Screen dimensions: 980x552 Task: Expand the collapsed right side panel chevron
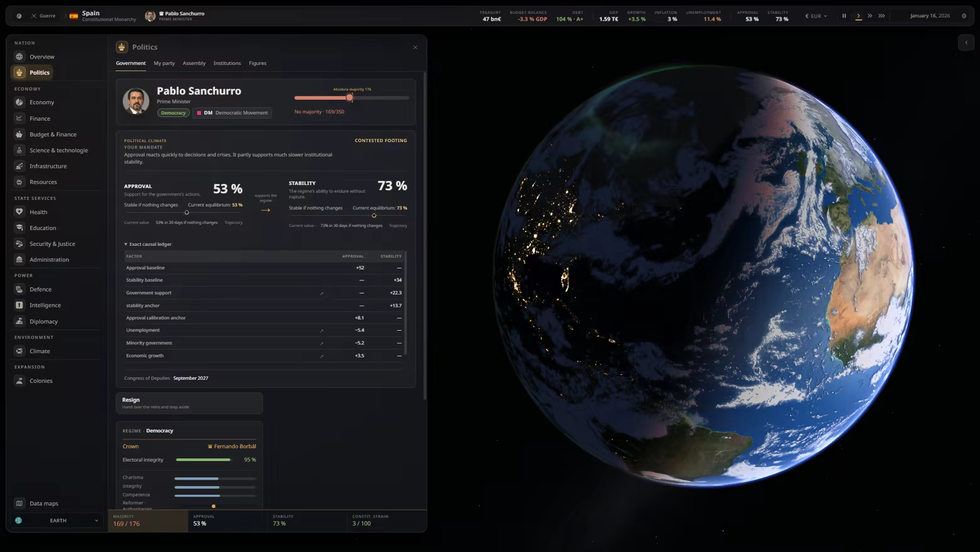point(966,43)
